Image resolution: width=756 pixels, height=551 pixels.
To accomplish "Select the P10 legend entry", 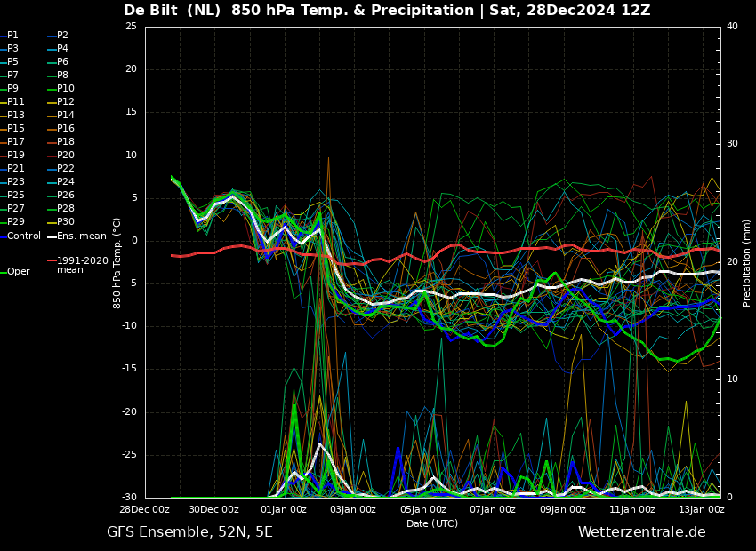I will 66,89.
